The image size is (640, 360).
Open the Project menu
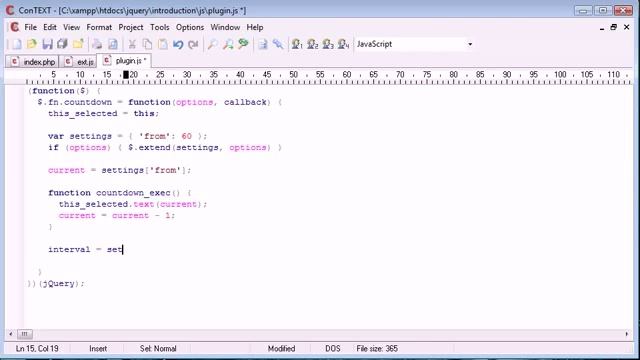click(x=131, y=27)
